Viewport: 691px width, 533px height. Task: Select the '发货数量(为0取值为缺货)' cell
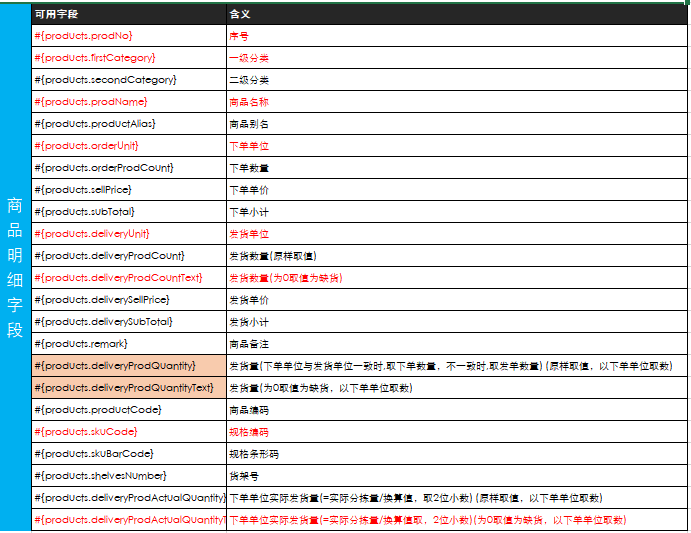457,278
